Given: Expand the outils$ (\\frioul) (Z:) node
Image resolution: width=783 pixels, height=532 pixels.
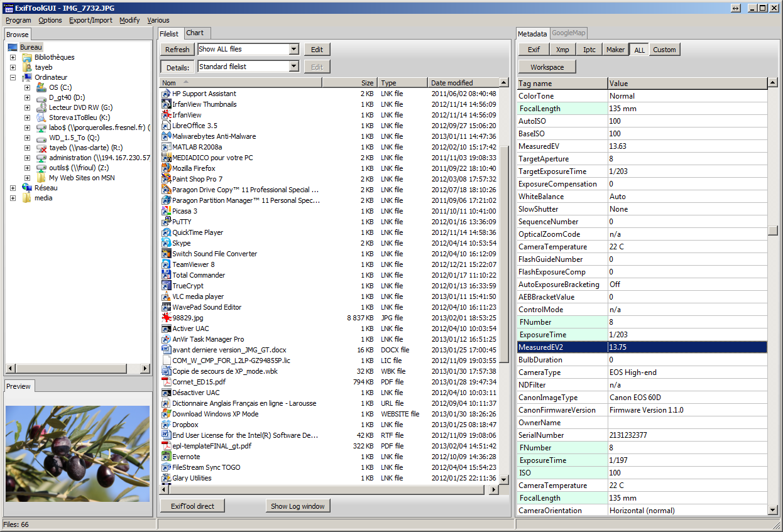Looking at the screenshot, I should point(27,168).
